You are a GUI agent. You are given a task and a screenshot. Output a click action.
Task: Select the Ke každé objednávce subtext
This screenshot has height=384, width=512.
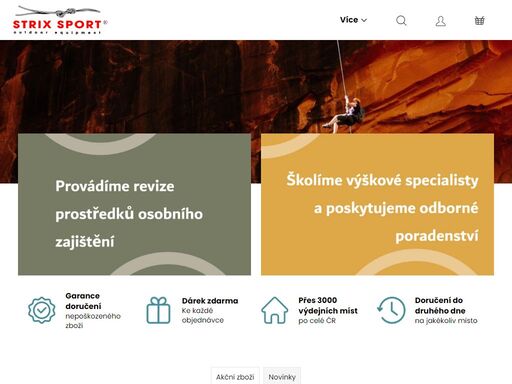pos(203,315)
